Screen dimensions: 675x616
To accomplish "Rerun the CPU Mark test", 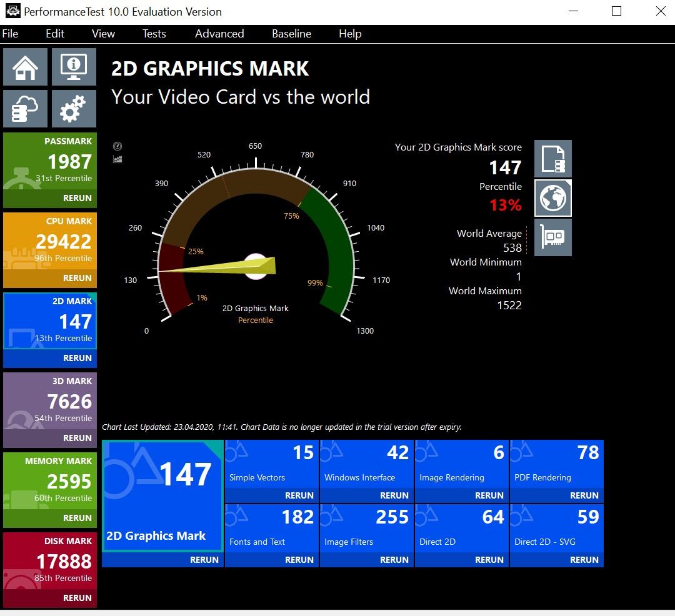I will click(50, 278).
